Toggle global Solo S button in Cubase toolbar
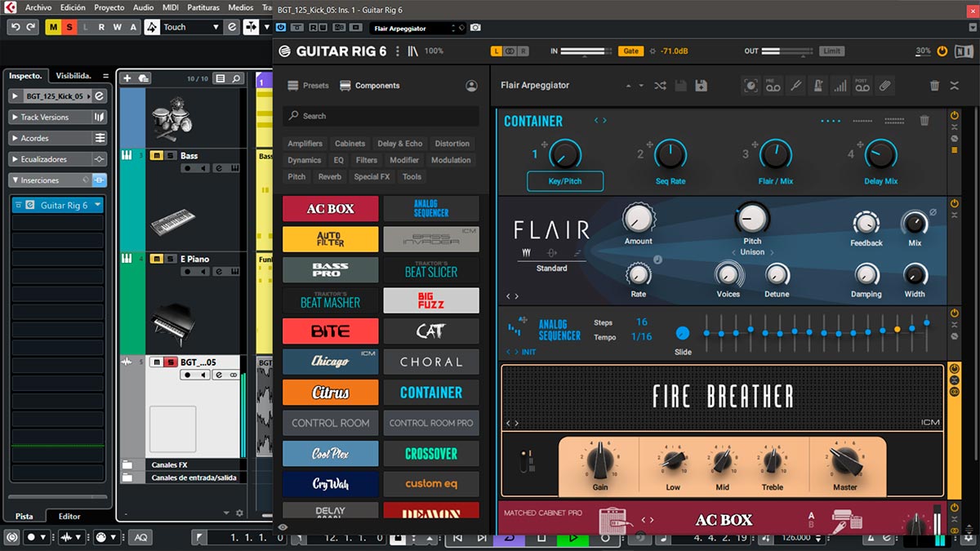This screenshot has height=551, width=980. [69, 27]
